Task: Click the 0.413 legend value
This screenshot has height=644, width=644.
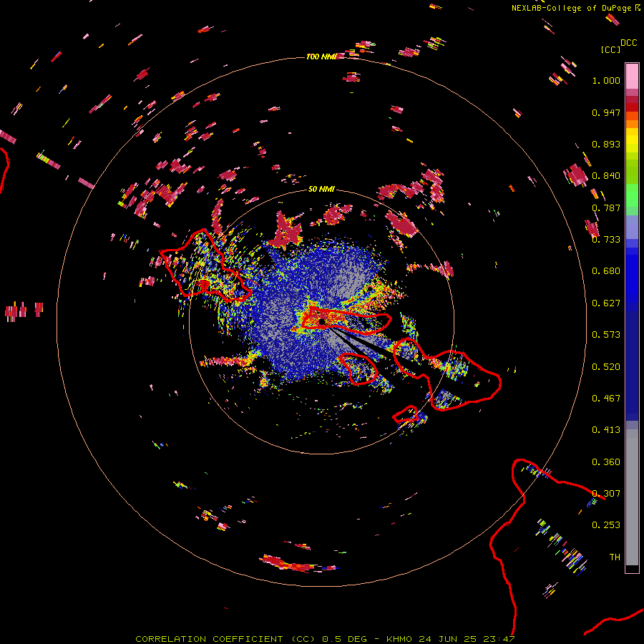Action: tap(606, 430)
